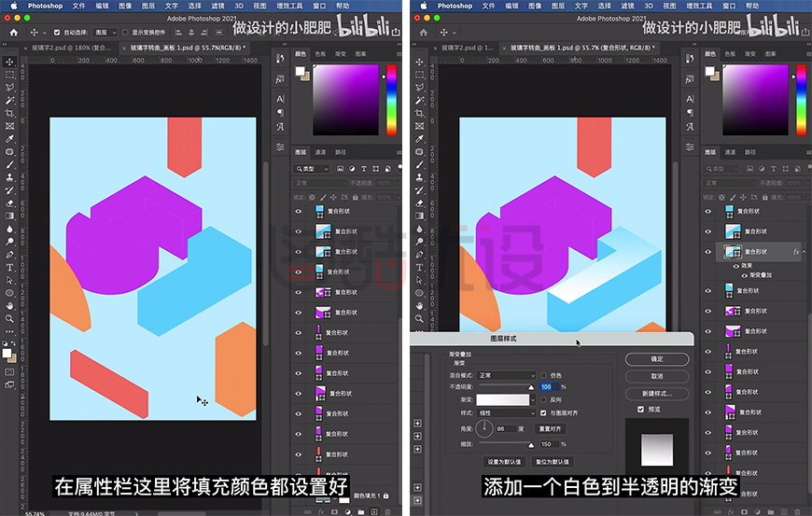Image resolution: width=812 pixels, height=516 pixels.
Task: Open the Character panel icon in left window
Action: (x=280, y=99)
